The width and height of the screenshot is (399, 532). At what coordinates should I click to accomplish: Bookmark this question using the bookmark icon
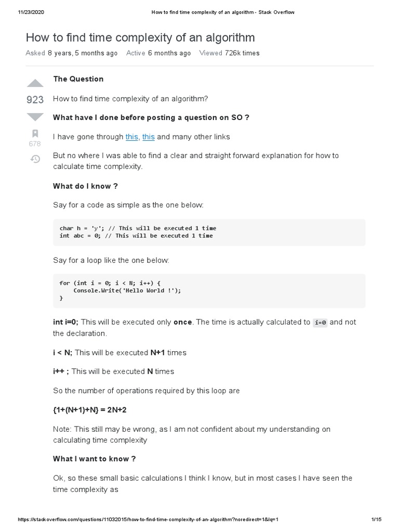click(x=35, y=133)
